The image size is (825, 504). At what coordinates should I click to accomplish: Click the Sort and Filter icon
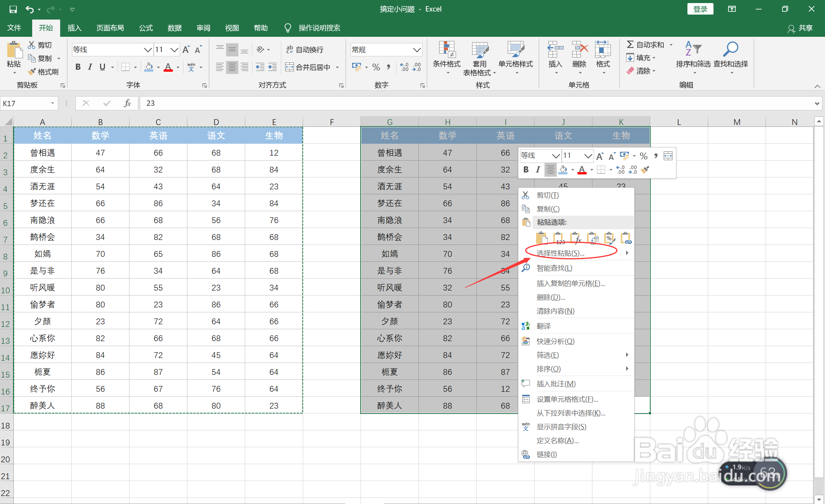pyautogui.click(x=693, y=49)
